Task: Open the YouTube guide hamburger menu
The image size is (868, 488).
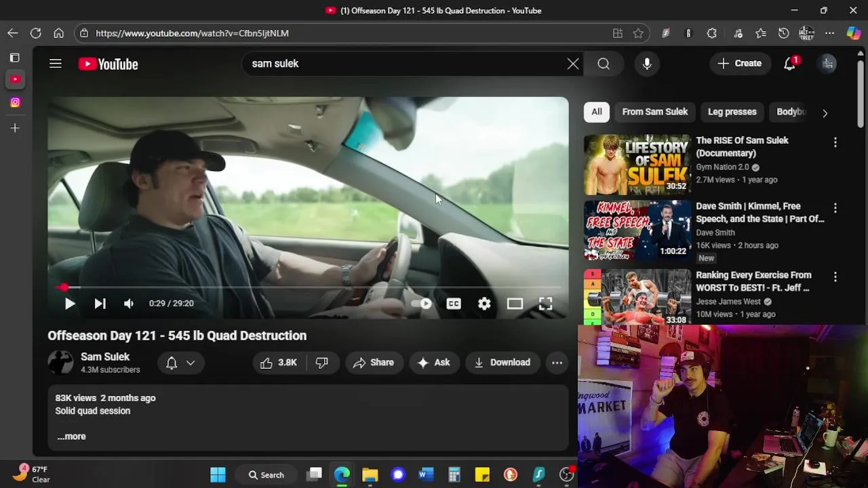Action: point(56,64)
